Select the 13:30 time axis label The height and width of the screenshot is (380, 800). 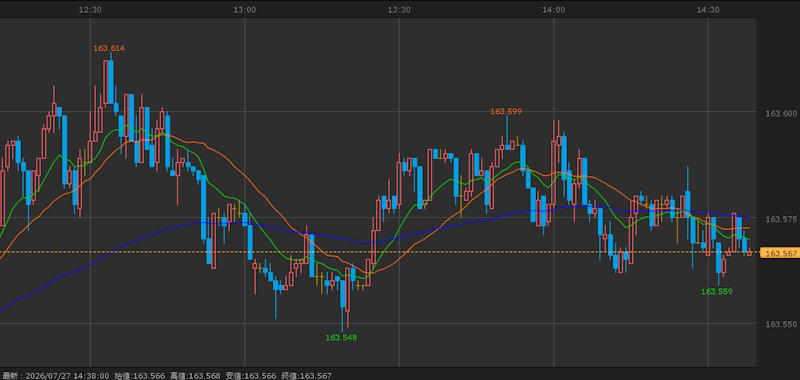(x=399, y=10)
